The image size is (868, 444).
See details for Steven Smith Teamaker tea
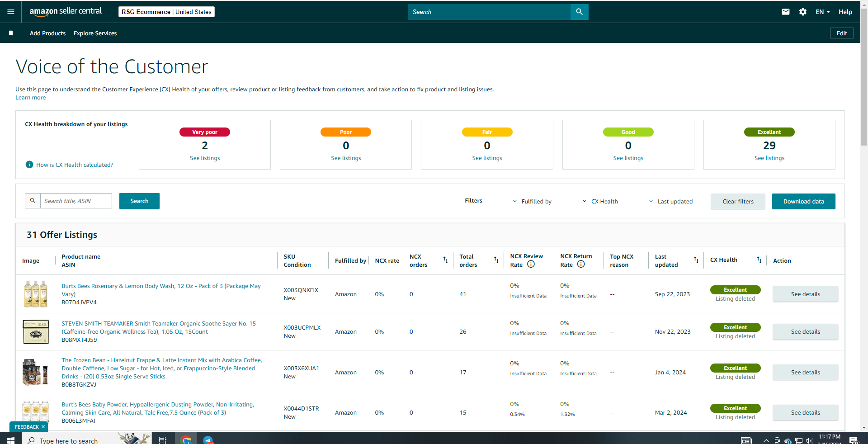[805, 331]
